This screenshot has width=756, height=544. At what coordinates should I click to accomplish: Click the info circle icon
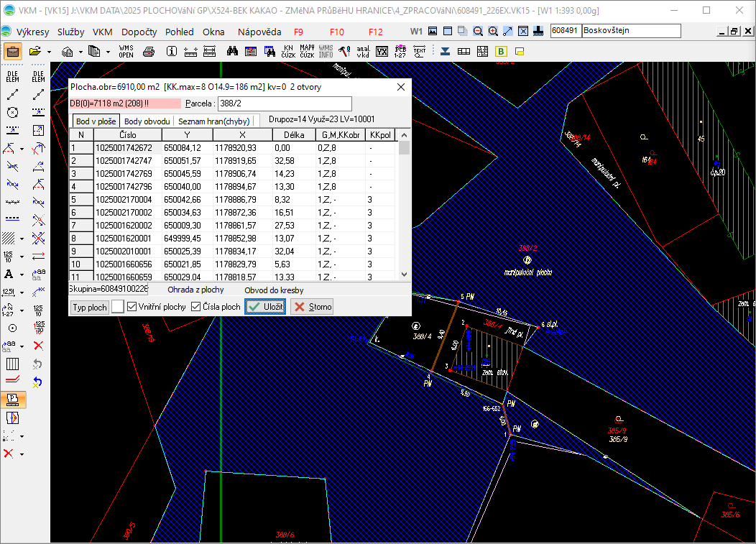172,52
